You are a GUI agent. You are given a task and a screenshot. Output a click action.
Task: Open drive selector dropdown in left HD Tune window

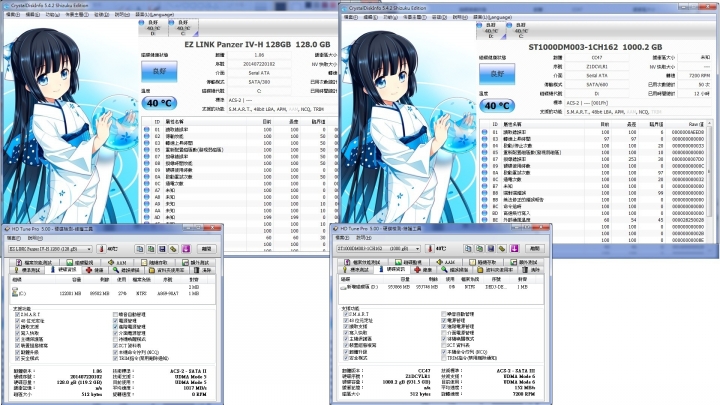tap(50, 249)
